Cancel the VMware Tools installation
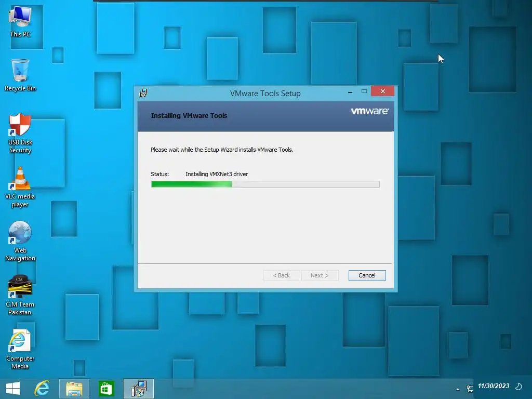 click(367, 275)
